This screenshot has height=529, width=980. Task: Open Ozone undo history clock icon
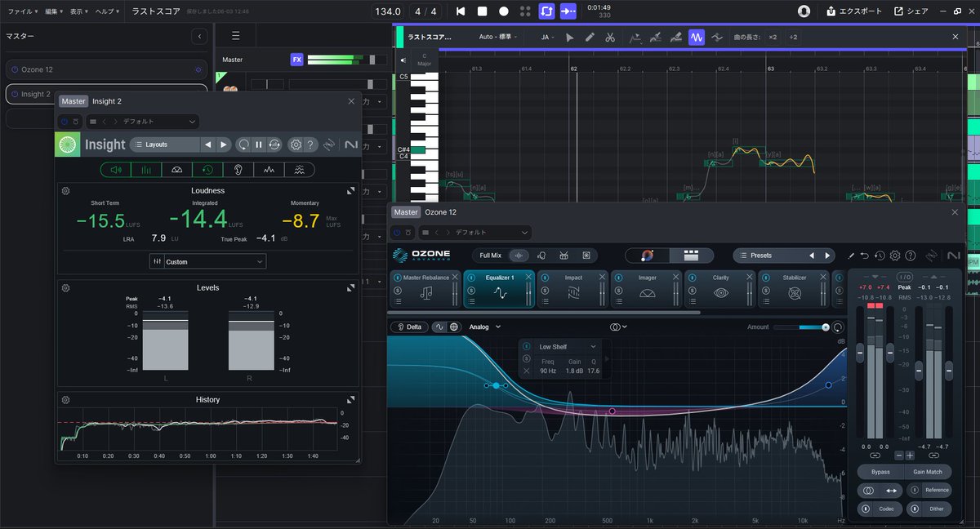[x=880, y=256]
